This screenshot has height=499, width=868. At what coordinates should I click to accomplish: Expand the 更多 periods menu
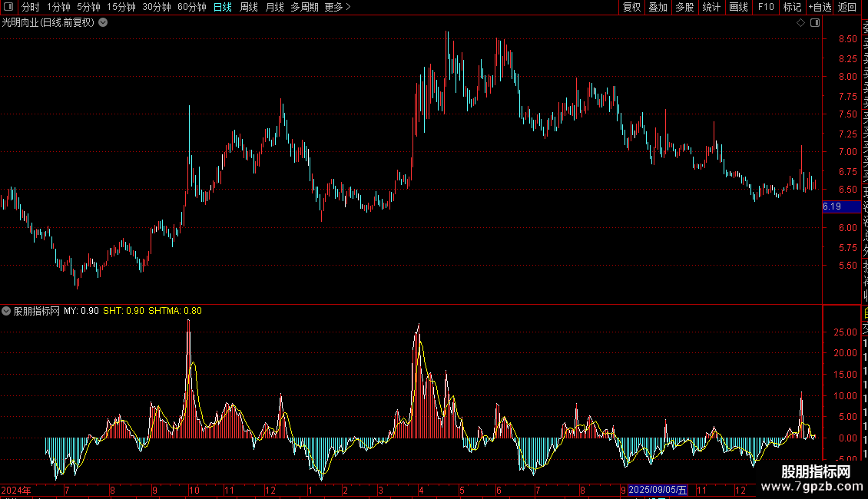point(337,7)
